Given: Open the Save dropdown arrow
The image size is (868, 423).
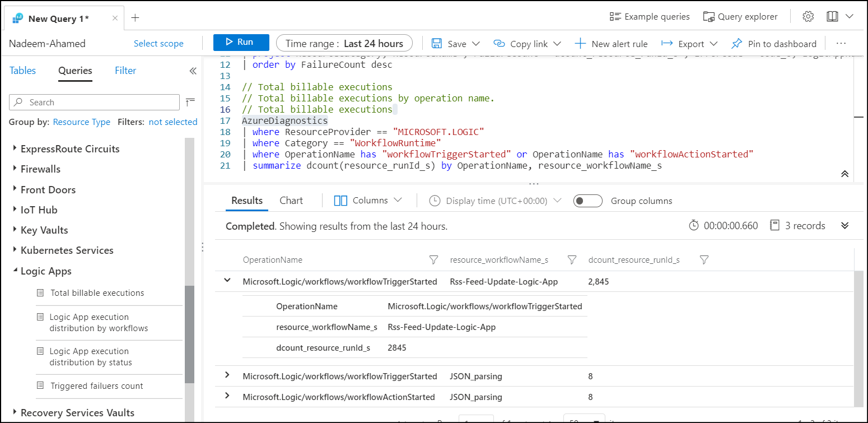Looking at the screenshot, I should pyautogui.click(x=476, y=44).
